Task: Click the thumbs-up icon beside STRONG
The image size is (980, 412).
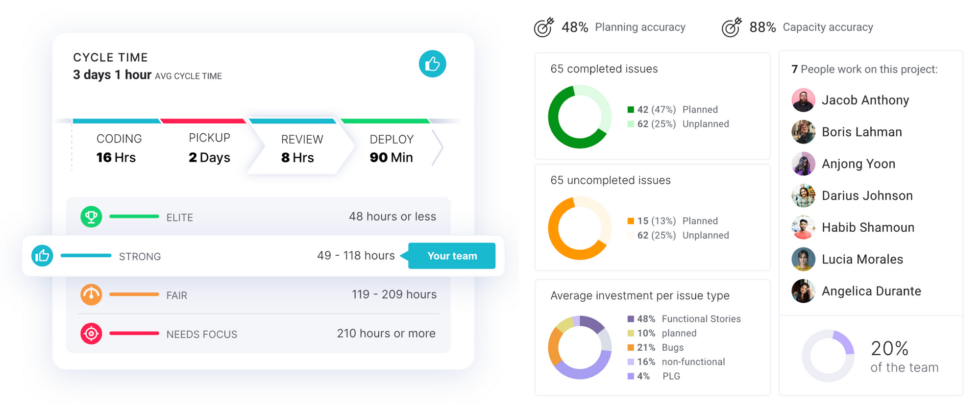Action: pos(42,255)
